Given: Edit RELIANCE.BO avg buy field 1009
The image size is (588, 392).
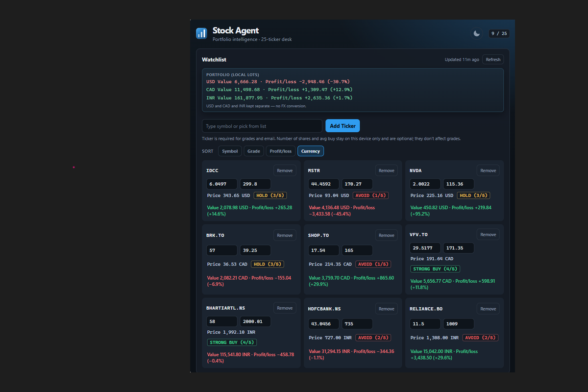Looking at the screenshot, I should [459, 324].
